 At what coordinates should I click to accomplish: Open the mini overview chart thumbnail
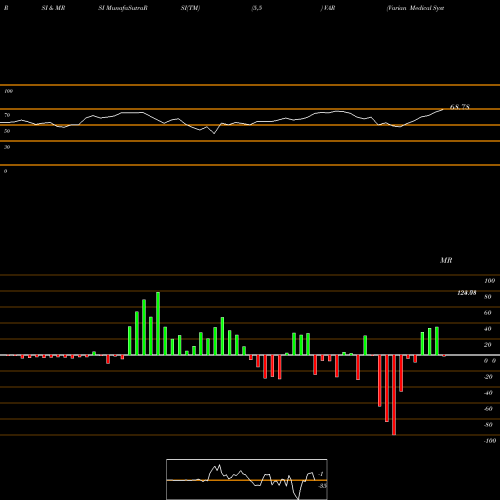coord(247,479)
